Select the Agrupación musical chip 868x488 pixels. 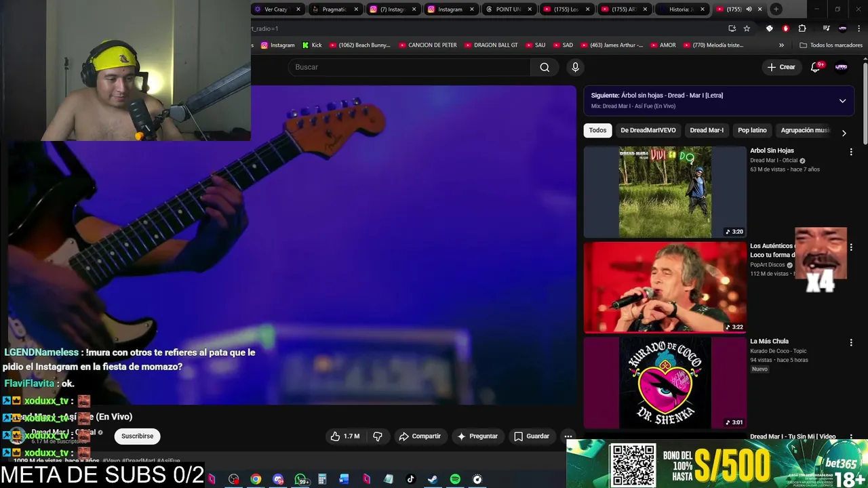(805, 130)
